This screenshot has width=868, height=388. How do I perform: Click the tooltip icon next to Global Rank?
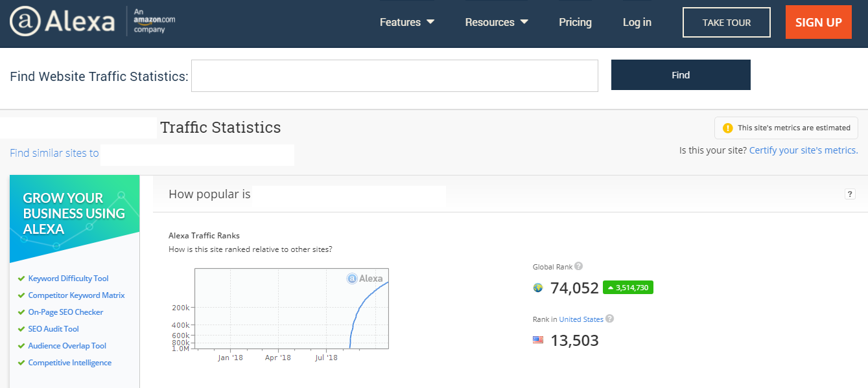pos(578,266)
